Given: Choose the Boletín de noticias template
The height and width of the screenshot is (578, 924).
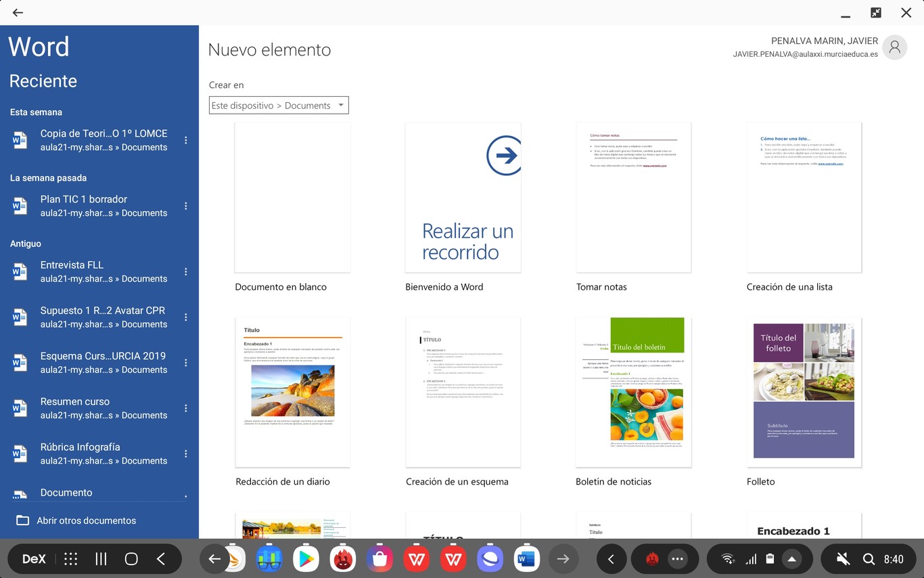Looking at the screenshot, I should (633, 393).
